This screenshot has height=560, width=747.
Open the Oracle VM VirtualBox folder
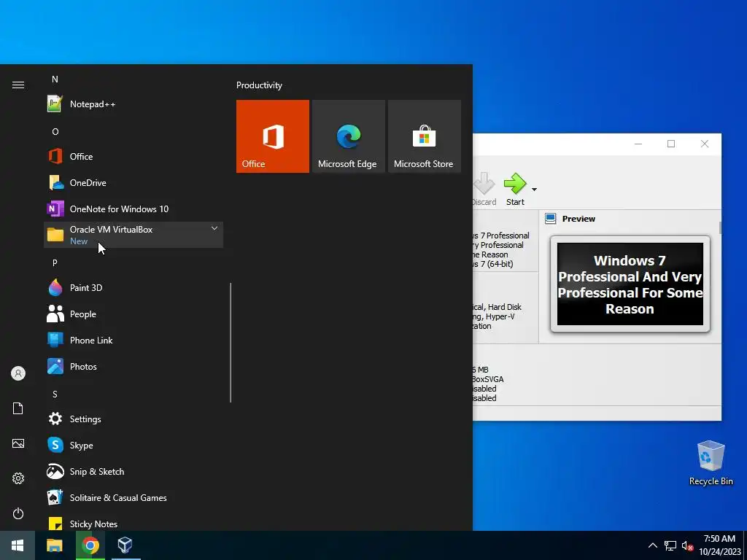(x=133, y=235)
